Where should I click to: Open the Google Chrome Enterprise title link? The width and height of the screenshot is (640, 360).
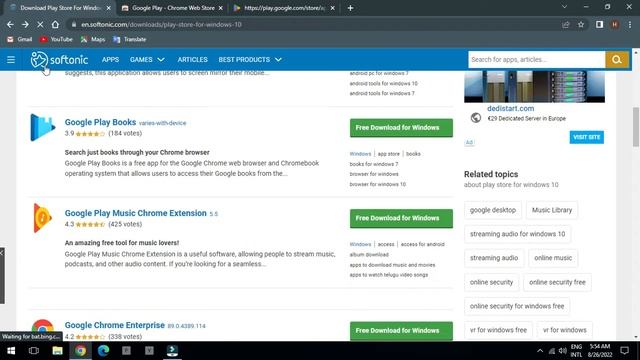(115, 325)
